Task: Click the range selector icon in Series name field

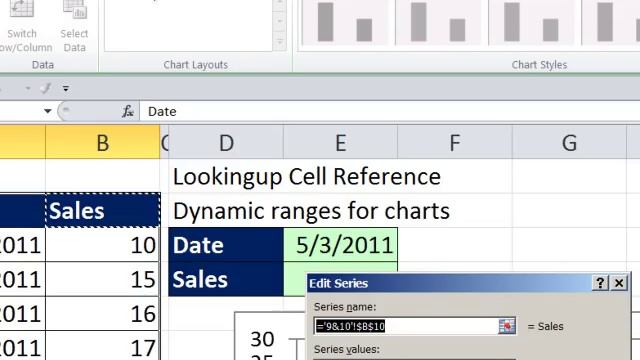Action: point(507,326)
